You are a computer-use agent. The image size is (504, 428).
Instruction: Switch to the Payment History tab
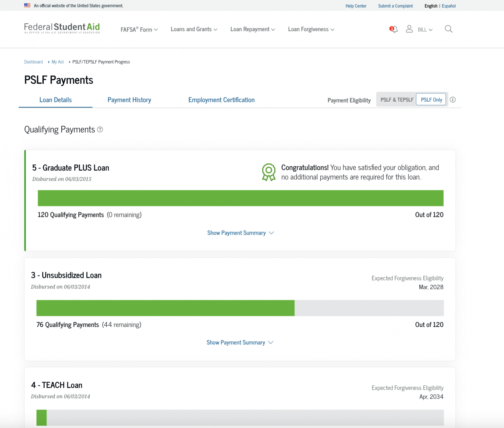129,100
